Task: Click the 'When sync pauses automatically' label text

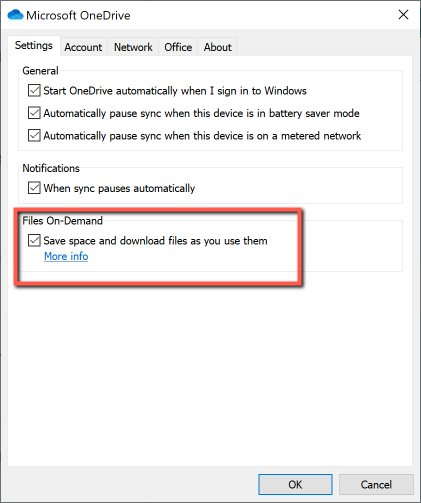Action: [x=119, y=188]
